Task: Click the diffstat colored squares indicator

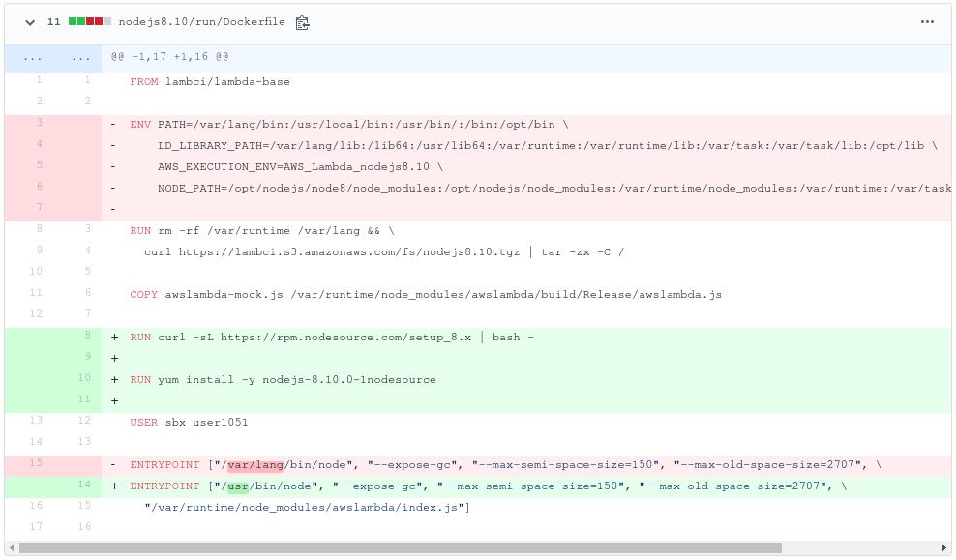Action: click(90, 22)
